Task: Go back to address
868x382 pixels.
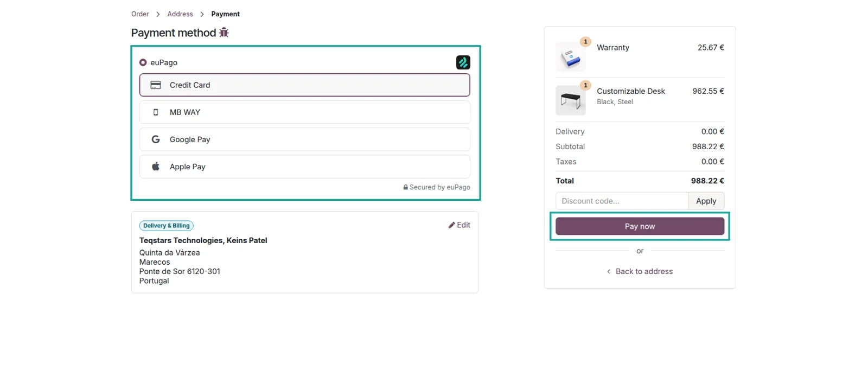Action: coord(640,271)
